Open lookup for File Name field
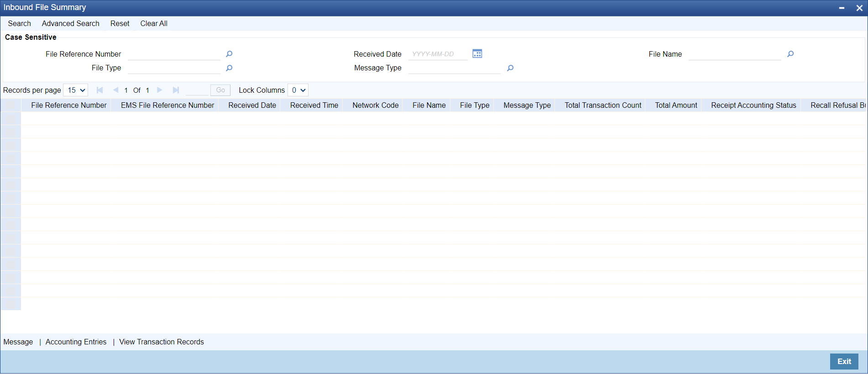Image resolution: width=868 pixels, height=375 pixels. click(790, 54)
